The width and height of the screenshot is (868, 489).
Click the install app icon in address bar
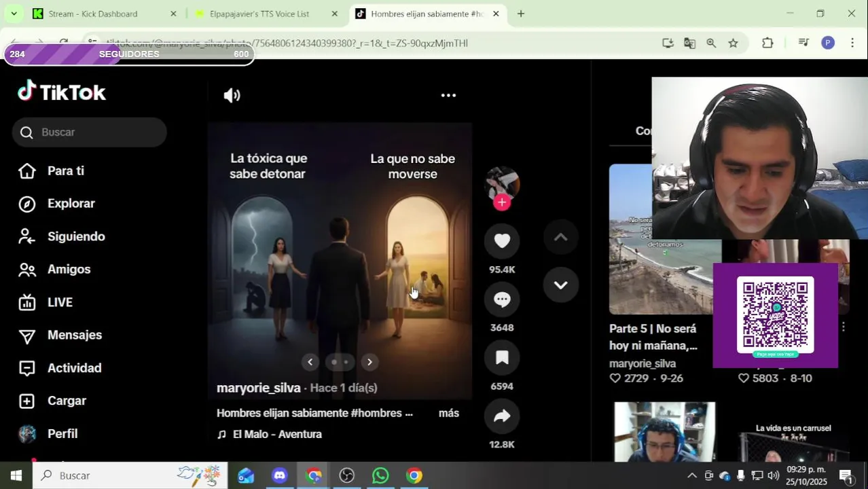668,43
